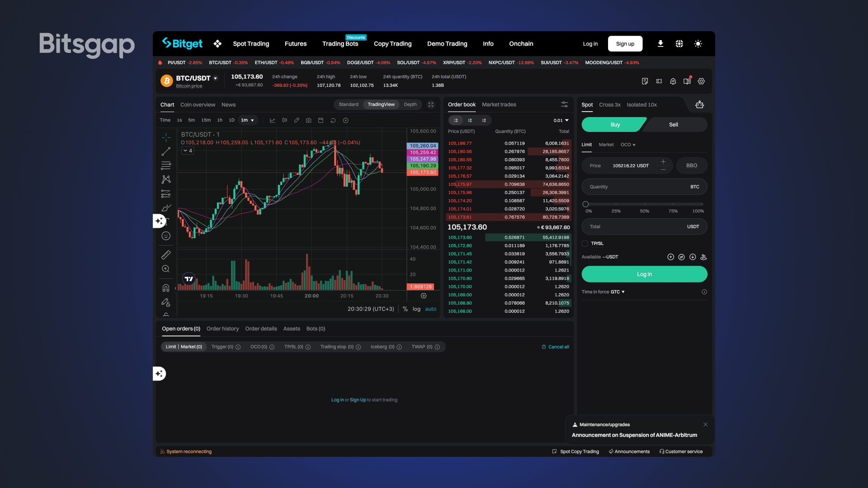This screenshot has width=868, height=488.
Task: Switch to Coin overview tab
Action: point(198,104)
